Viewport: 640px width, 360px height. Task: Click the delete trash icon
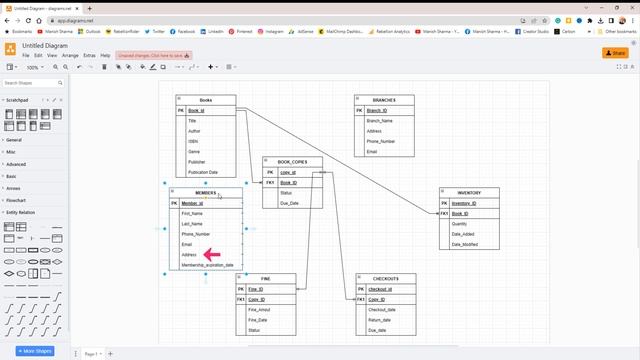[x=104, y=67]
